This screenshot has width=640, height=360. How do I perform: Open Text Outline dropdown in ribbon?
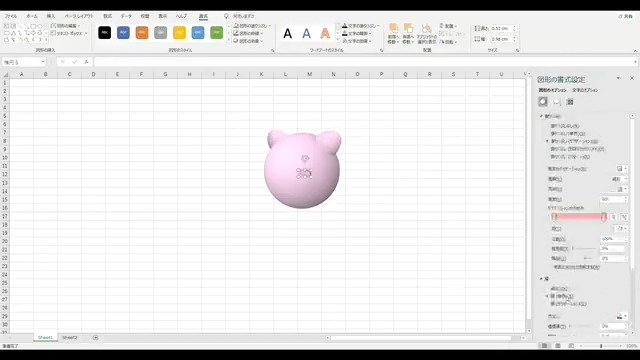357,33
